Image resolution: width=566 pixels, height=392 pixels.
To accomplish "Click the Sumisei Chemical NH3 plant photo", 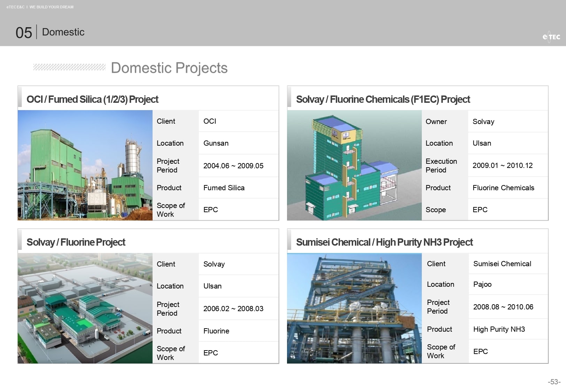I will 354,308.
